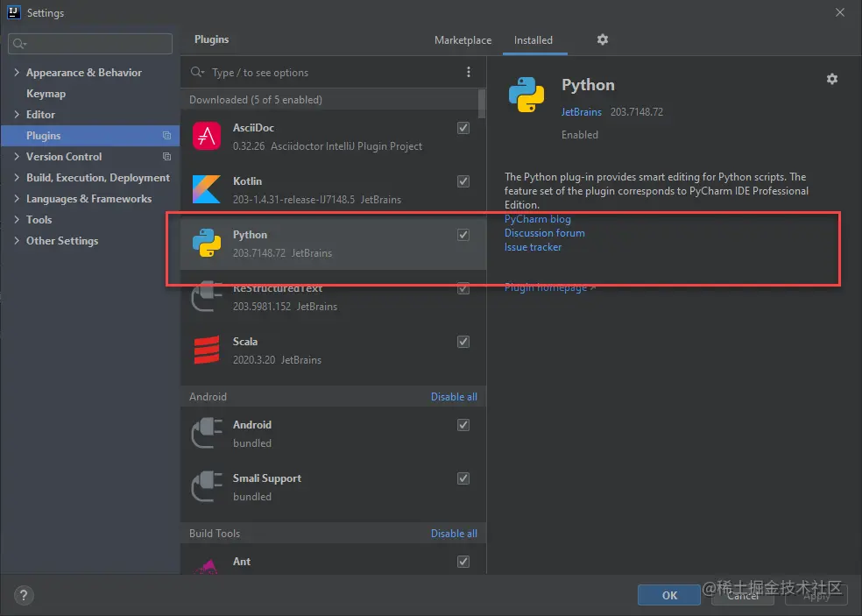Click the ReStructuredText plug icon
Viewport: 862px width, 616px height.
tap(207, 298)
